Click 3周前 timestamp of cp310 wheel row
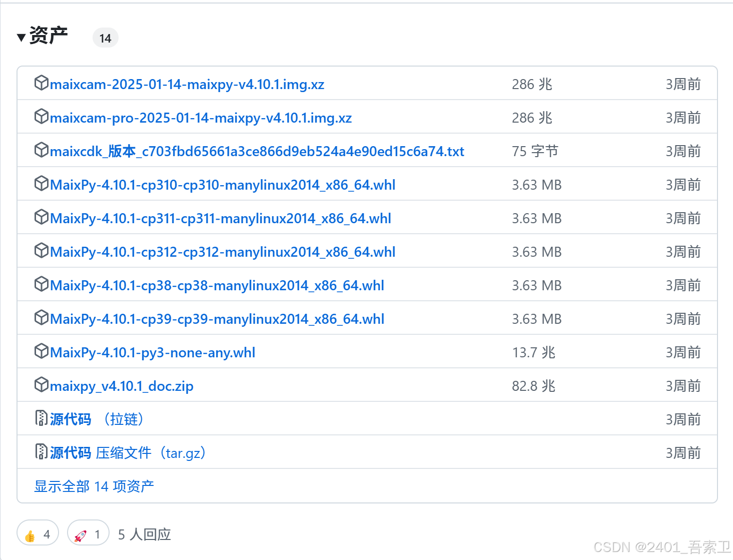 683,185
